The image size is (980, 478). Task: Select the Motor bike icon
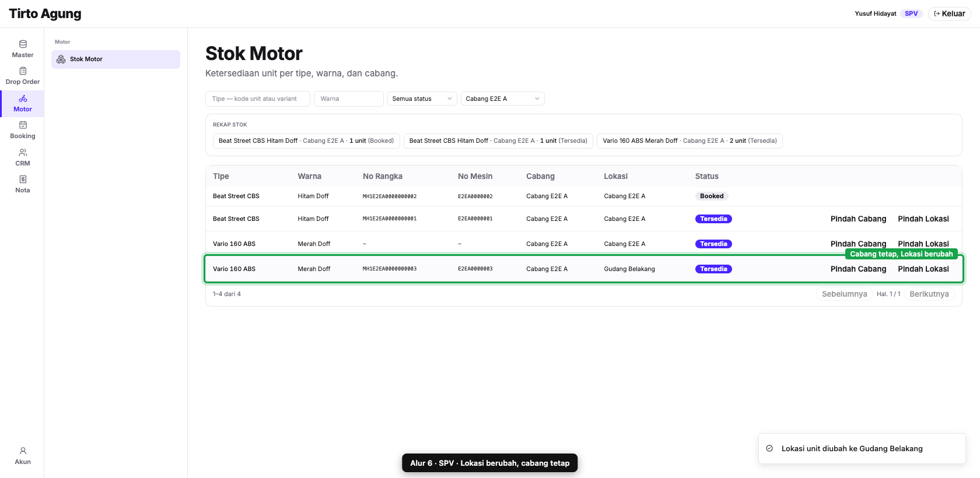click(x=23, y=99)
